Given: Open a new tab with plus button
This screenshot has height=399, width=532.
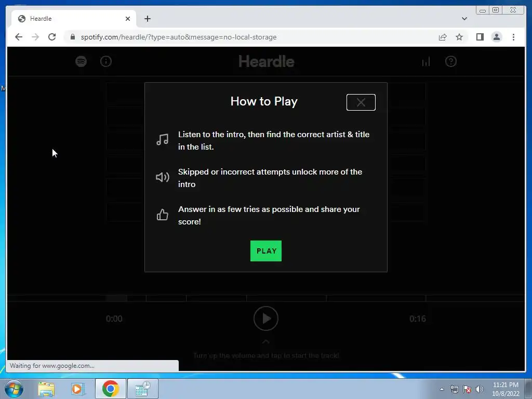Looking at the screenshot, I should coord(147,19).
